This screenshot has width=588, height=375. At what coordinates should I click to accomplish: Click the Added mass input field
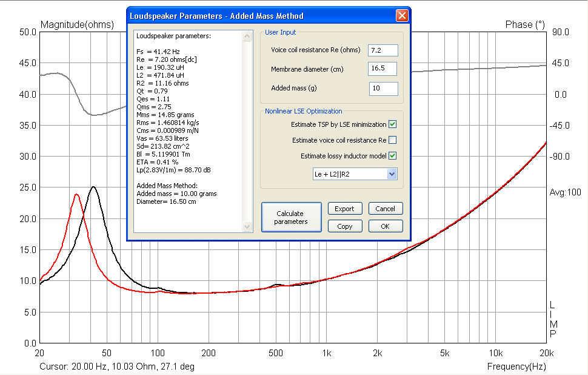384,89
